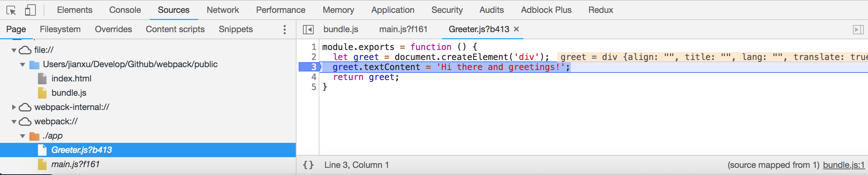This screenshot has width=868, height=175.
Task: Click the index.html file icon
Action: 42,79
